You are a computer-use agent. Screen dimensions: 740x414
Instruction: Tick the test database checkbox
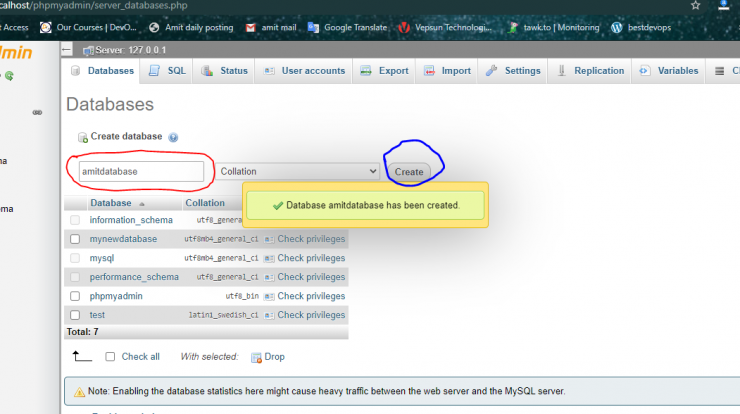pos(75,315)
